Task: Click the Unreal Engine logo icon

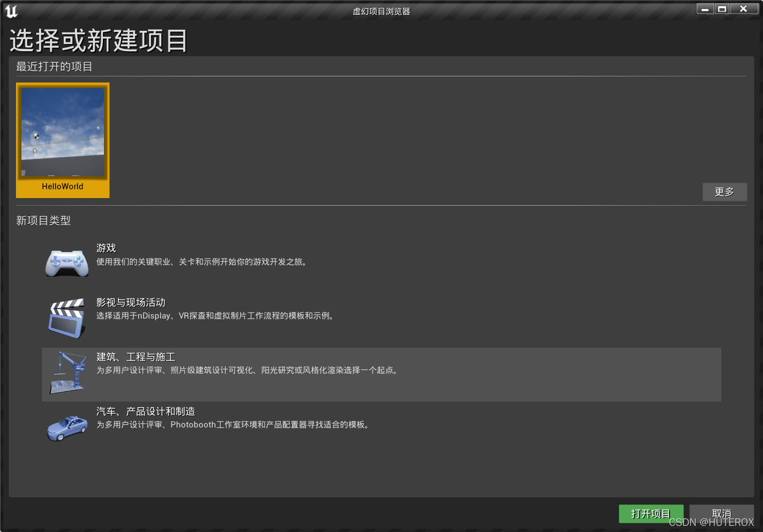Action: pyautogui.click(x=12, y=11)
